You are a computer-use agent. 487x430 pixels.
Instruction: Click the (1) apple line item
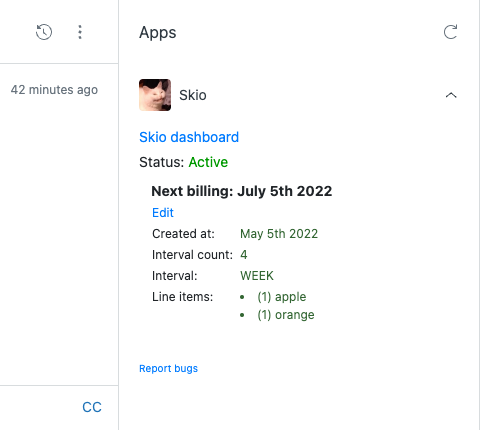pos(282,297)
